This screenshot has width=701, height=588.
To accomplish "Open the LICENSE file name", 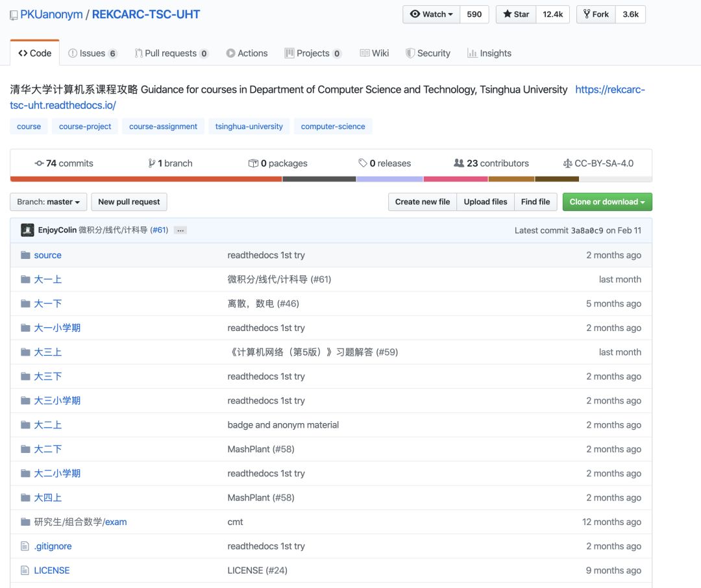I will click(52, 570).
